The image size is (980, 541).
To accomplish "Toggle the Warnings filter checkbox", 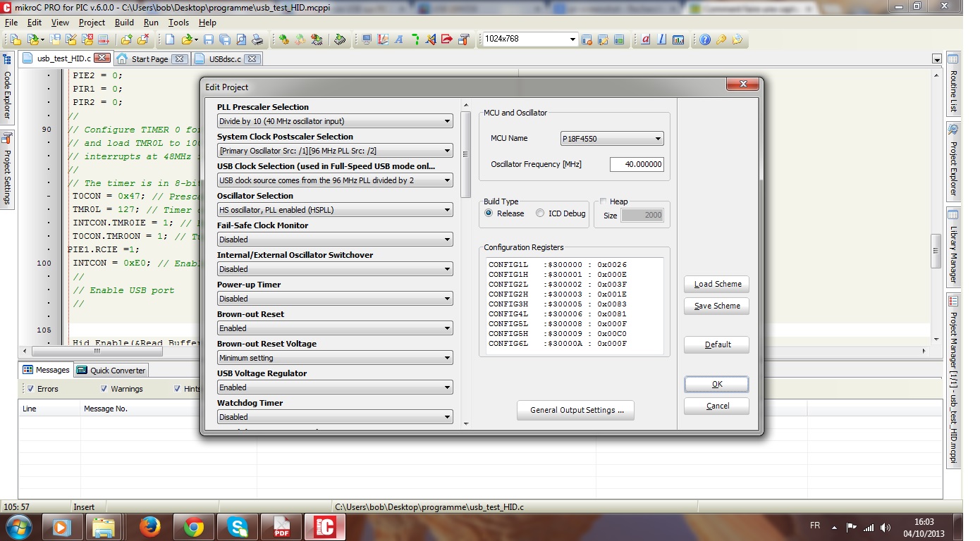I will (x=104, y=389).
